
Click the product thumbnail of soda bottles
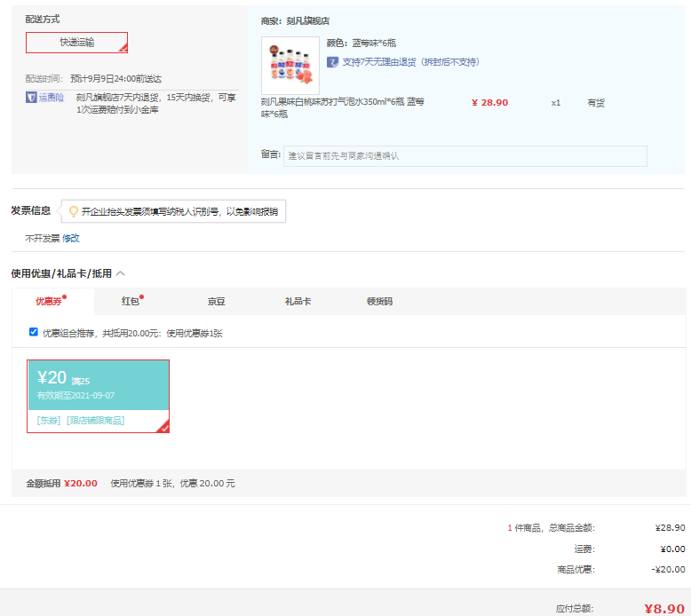290,65
